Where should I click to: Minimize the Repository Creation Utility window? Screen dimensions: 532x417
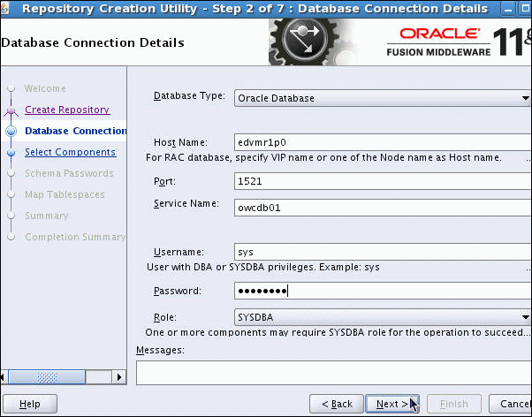click(x=507, y=9)
